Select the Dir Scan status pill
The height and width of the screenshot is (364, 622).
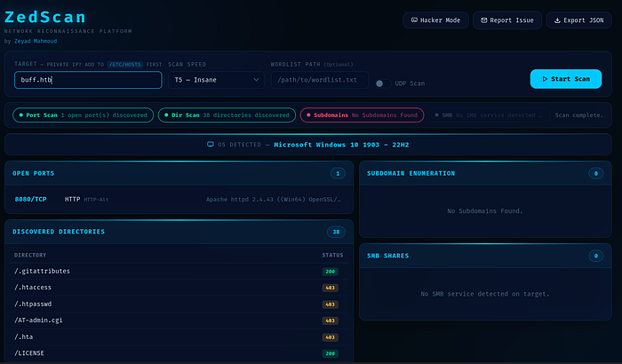click(x=227, y=115)
